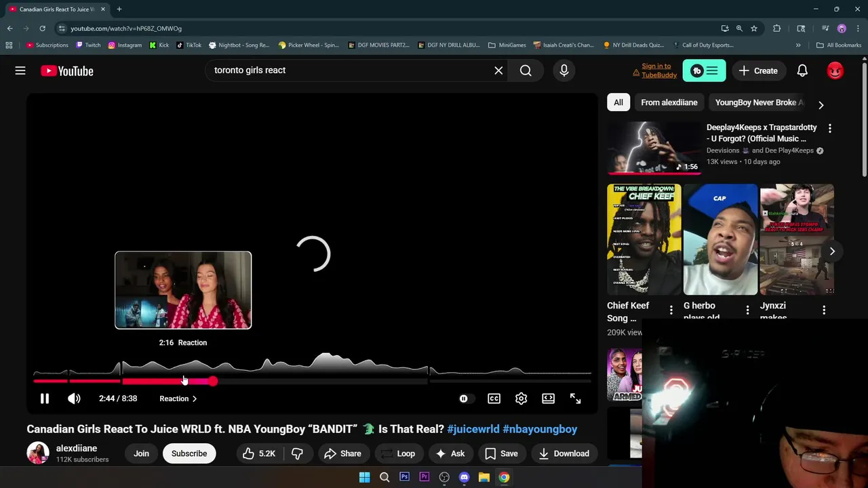Open the Twitch bookmark
This screenshot has width=868, height=488.
tap(88, 45)
